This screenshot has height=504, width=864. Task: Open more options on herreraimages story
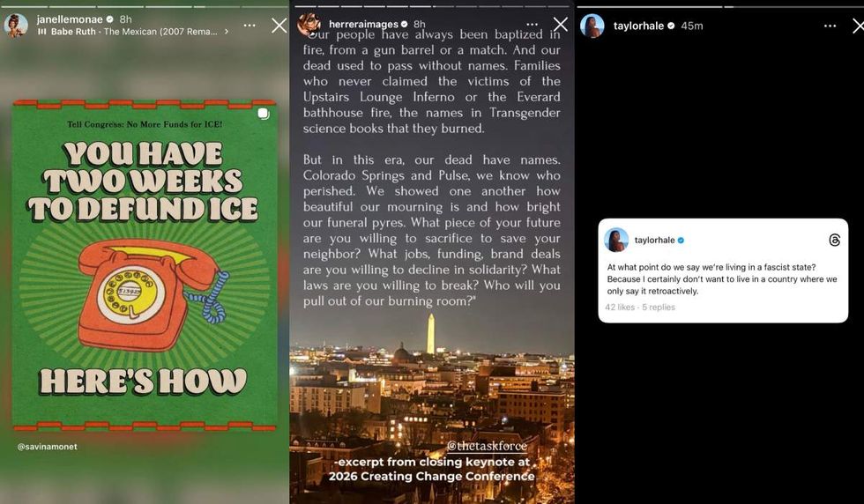[x=532, y=25]
